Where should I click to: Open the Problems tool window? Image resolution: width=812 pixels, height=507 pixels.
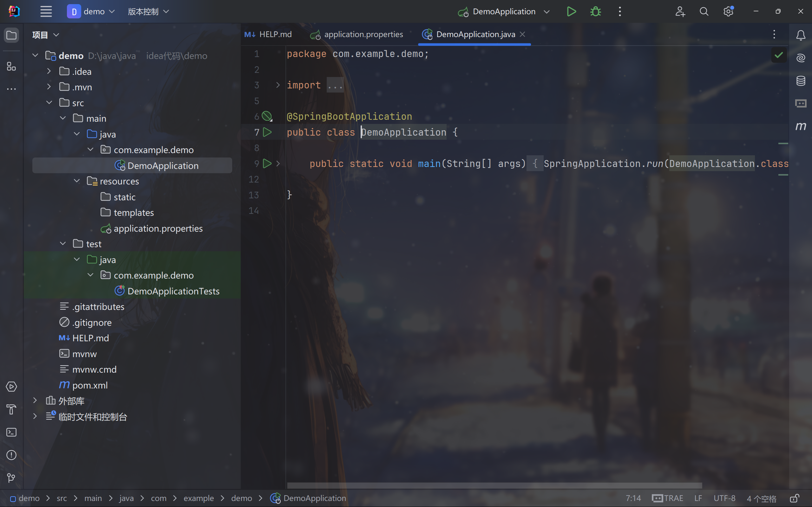tap(11, 455)
